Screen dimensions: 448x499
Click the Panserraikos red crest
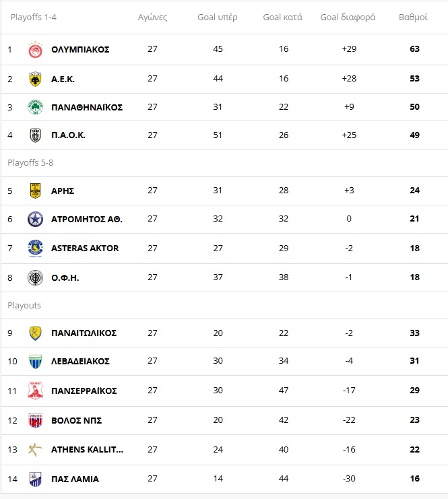(x=35, y=391)
